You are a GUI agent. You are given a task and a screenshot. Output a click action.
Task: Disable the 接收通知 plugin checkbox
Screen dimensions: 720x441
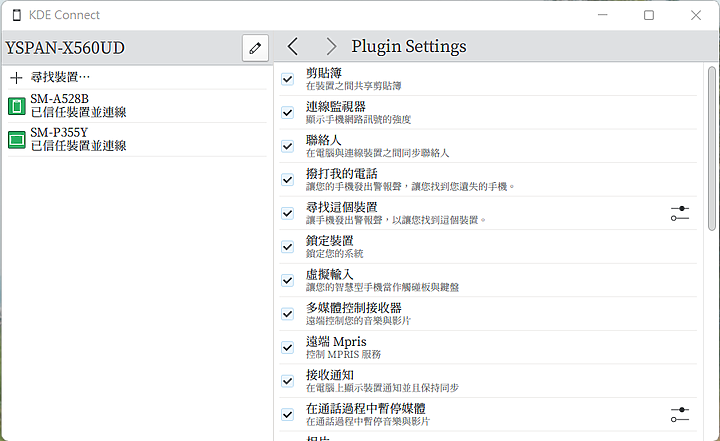coord(287,381)
